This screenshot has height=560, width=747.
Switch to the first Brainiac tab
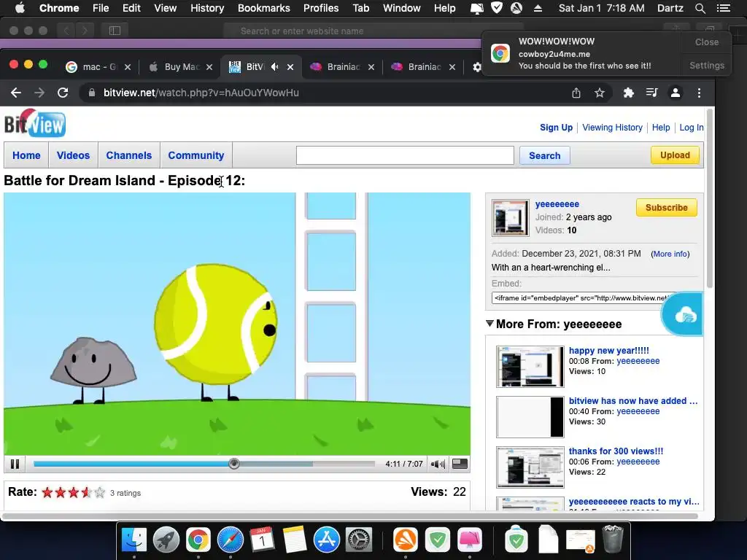click(x=342, y=67)
